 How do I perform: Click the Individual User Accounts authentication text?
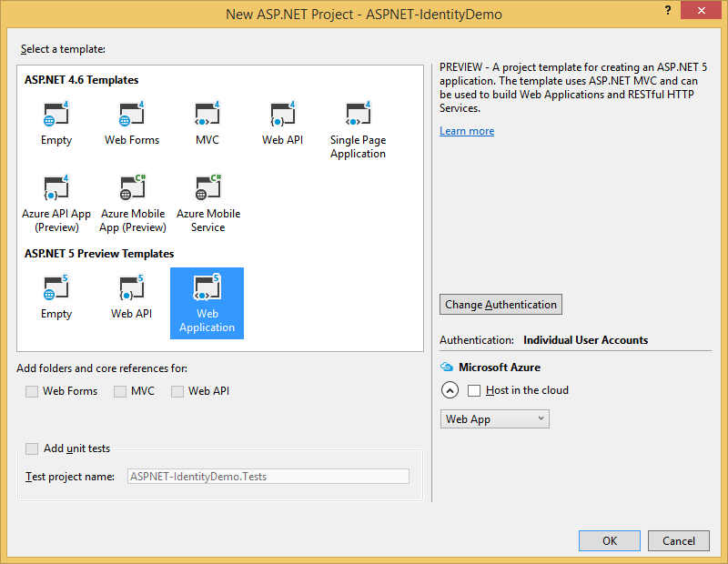(585, 340)
